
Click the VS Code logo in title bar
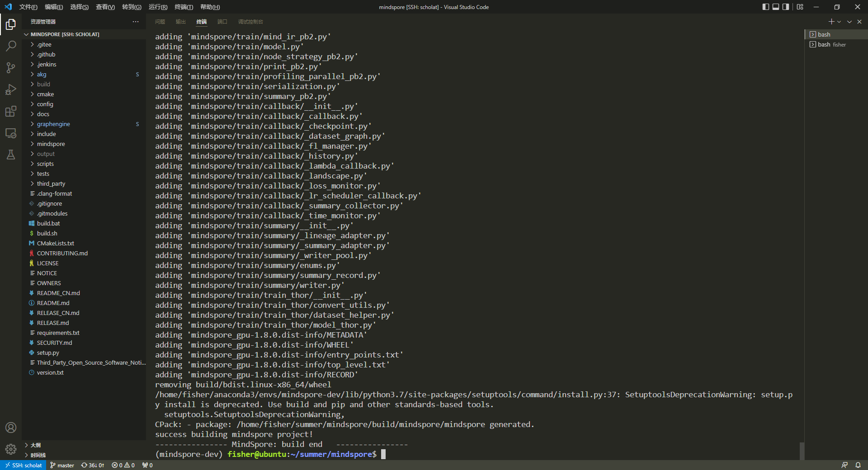[8, 7]
